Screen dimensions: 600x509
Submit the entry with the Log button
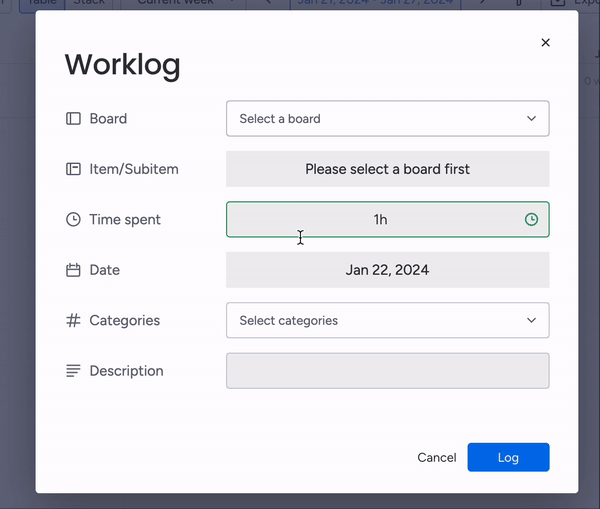coord(508,457)
